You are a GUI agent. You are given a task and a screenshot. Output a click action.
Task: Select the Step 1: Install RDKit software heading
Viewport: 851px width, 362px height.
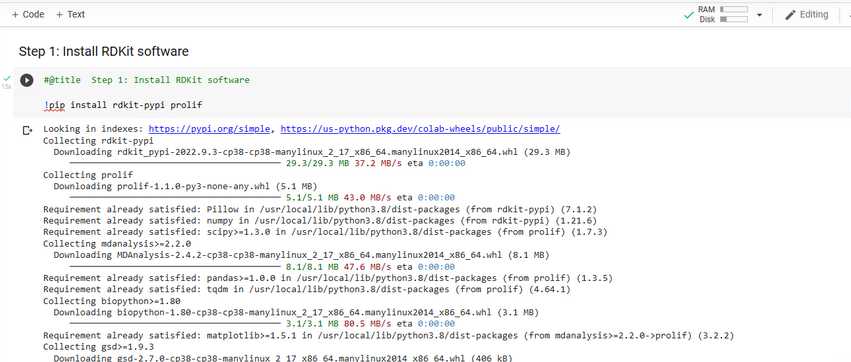104,52
